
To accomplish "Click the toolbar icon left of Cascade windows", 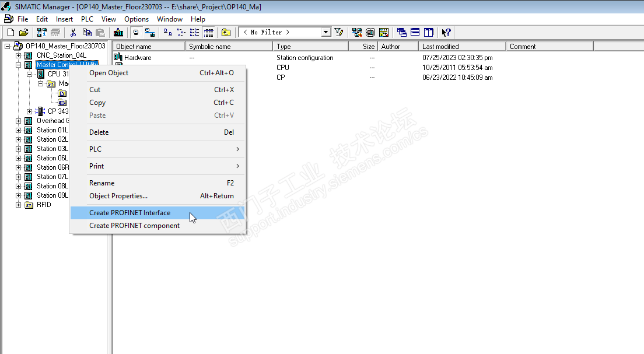I will (x=384, y=33).
